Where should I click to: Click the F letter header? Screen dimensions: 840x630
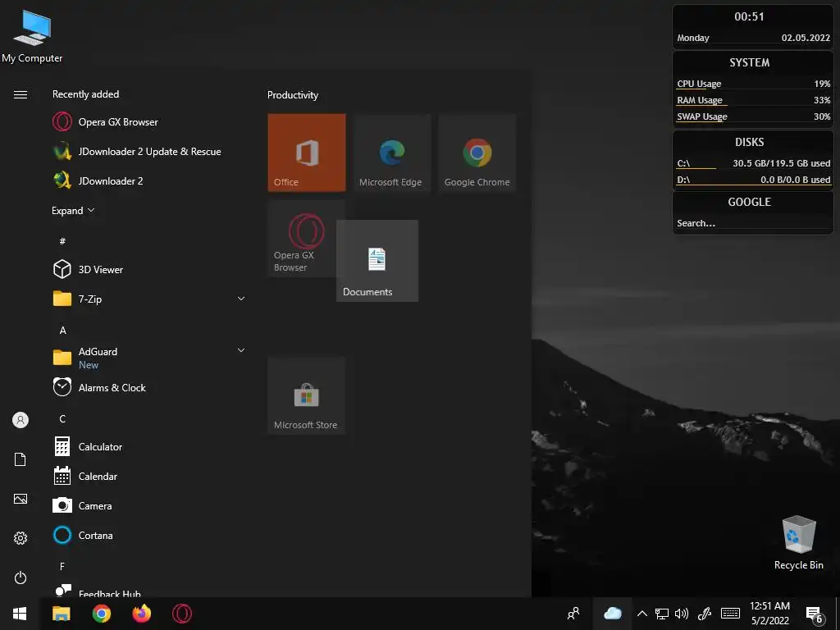point(62,566)
